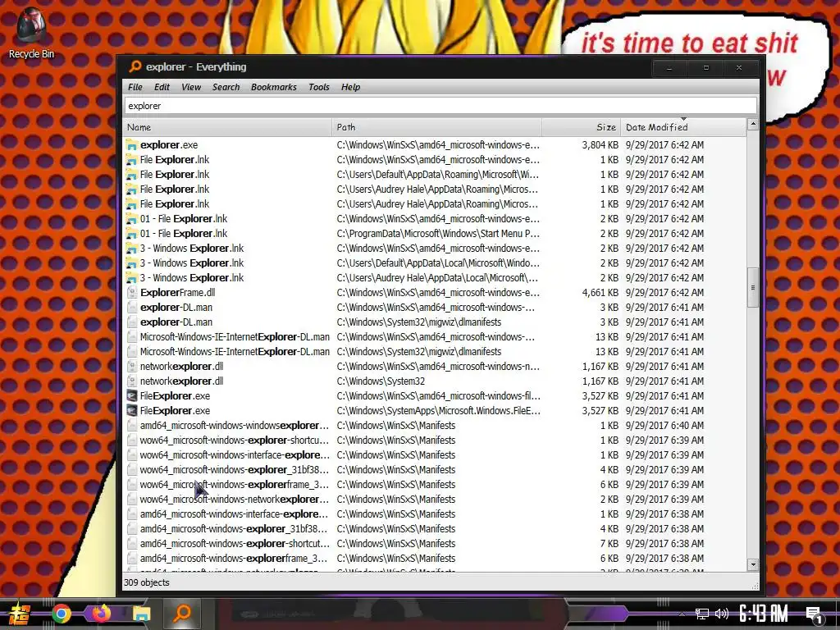Click the 9/29/2017 6:40 AM date cell
Image resolution: width=840 pixels, height=630 pixels.
(664, 426)
